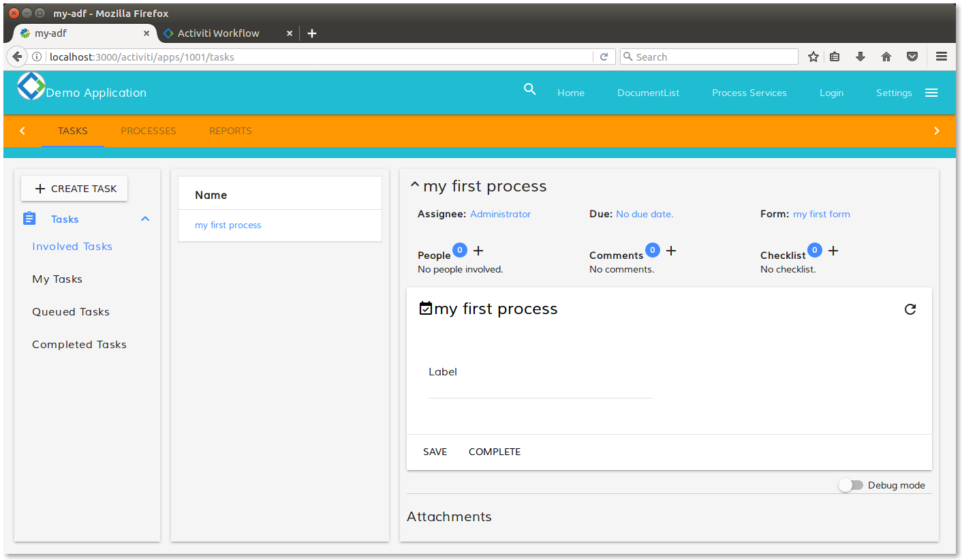
Task: Click the Label text input field
Action: point(540,388)
